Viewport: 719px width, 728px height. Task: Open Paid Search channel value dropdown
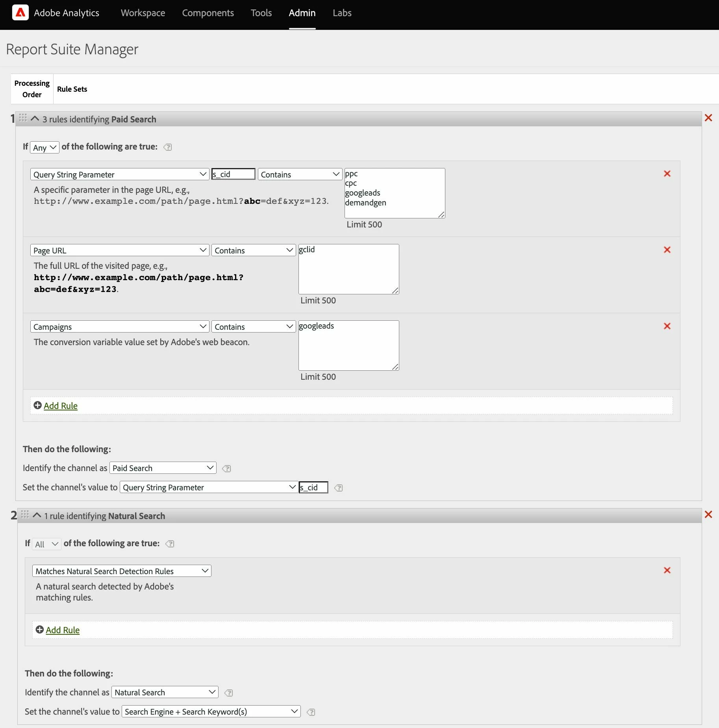[209, 487]
